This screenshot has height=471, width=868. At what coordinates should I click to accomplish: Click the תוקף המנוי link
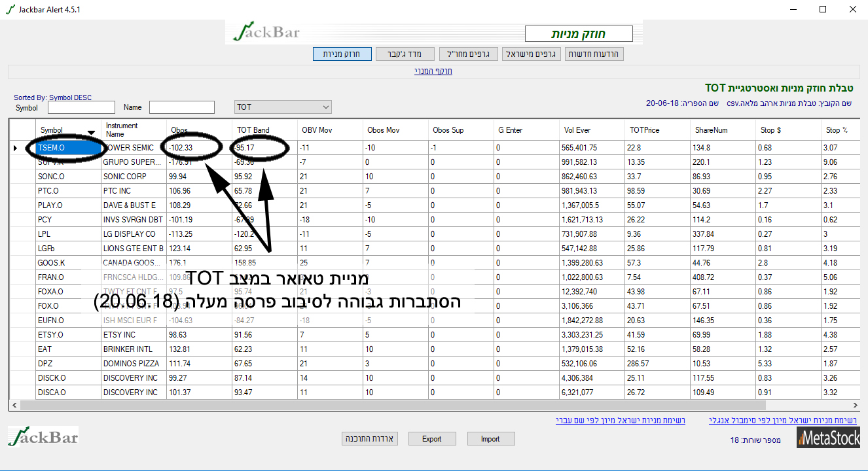(x=433, y=71)
